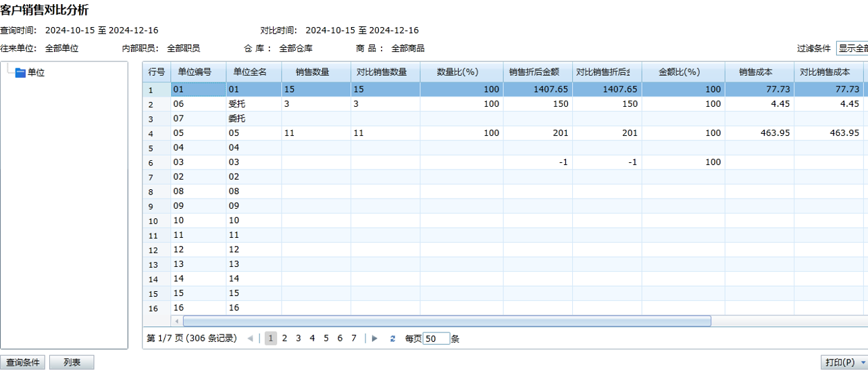The image size is (868, 371).
Task: Click the 列表 button
Action: click(x=72, y=363)
